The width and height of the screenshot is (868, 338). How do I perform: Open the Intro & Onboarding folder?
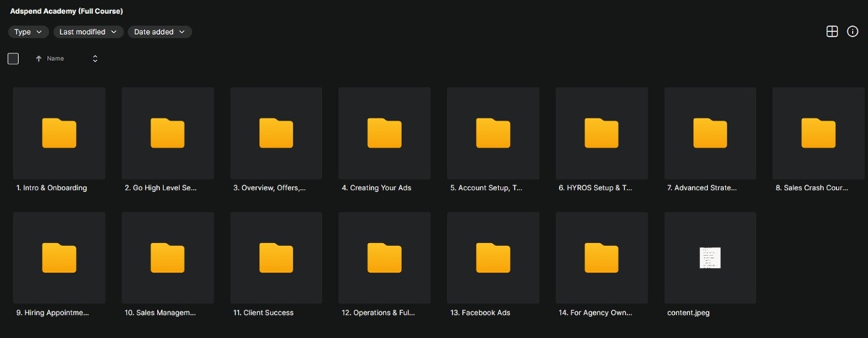59,133
